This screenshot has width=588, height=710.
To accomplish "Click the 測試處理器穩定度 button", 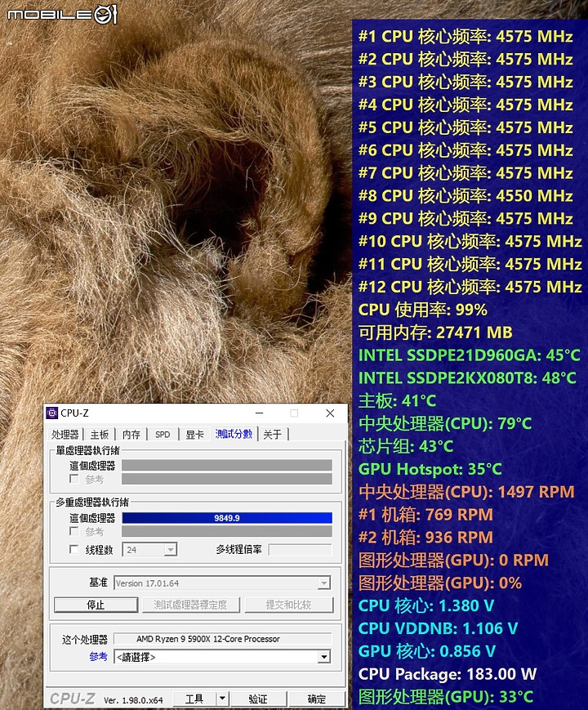I will pos(190,605).
